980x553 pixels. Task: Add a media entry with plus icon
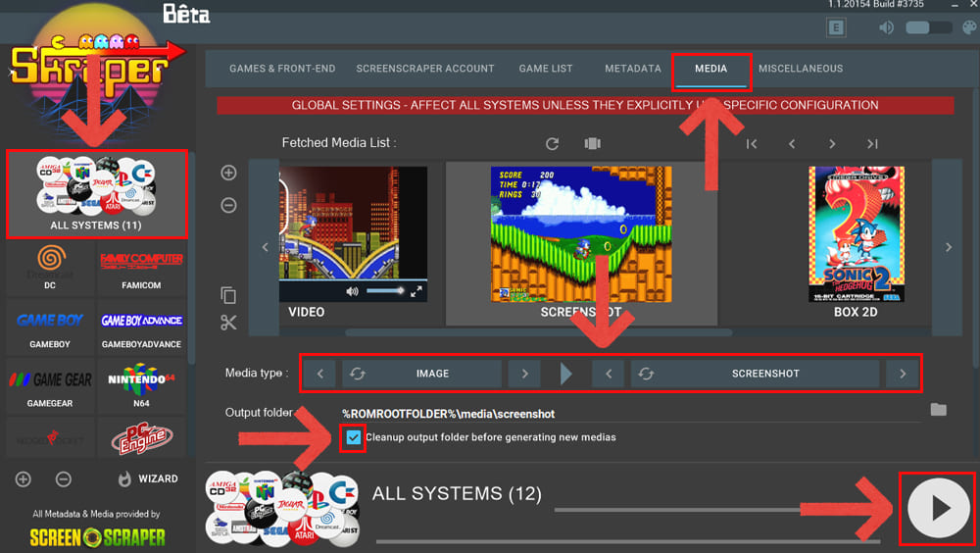pyautogui.click(x=228, y=173)
